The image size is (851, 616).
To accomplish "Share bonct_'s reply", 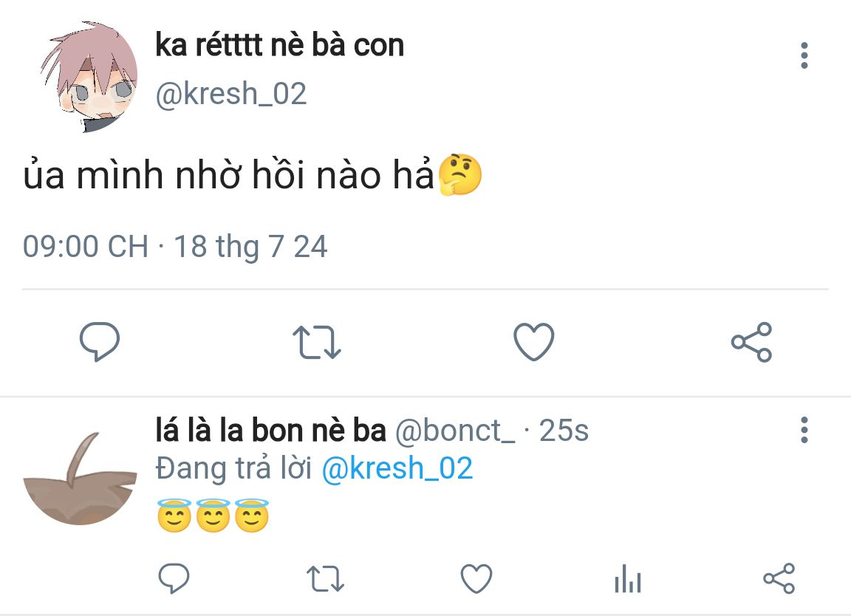I will point(779,578).
